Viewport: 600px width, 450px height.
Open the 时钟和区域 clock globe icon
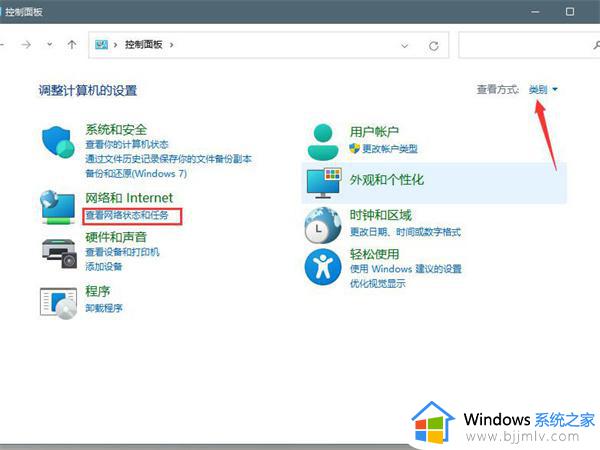coord(323,225)
